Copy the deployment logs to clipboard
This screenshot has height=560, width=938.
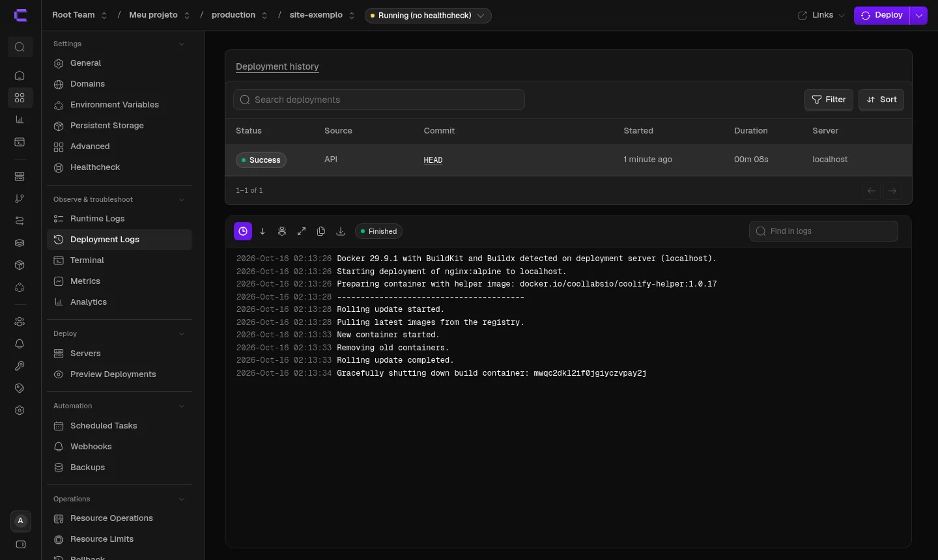(x=321, y=231)
